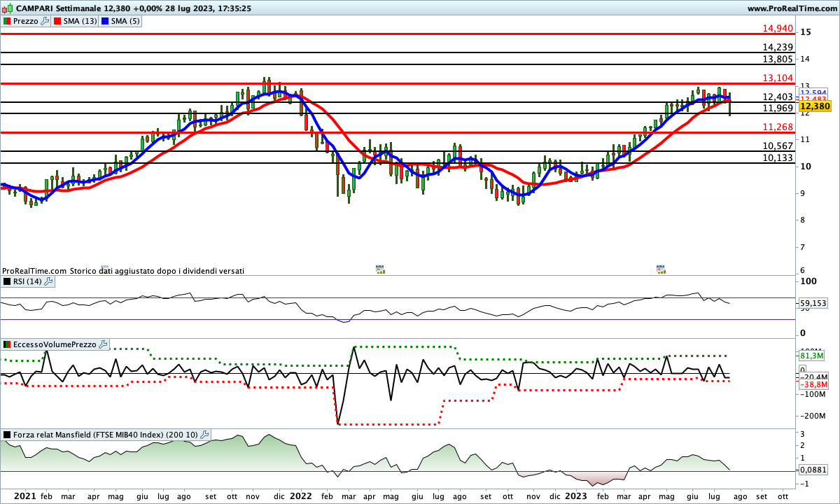
Task: Click the 12,403 level label
Action: pos(778,97)
